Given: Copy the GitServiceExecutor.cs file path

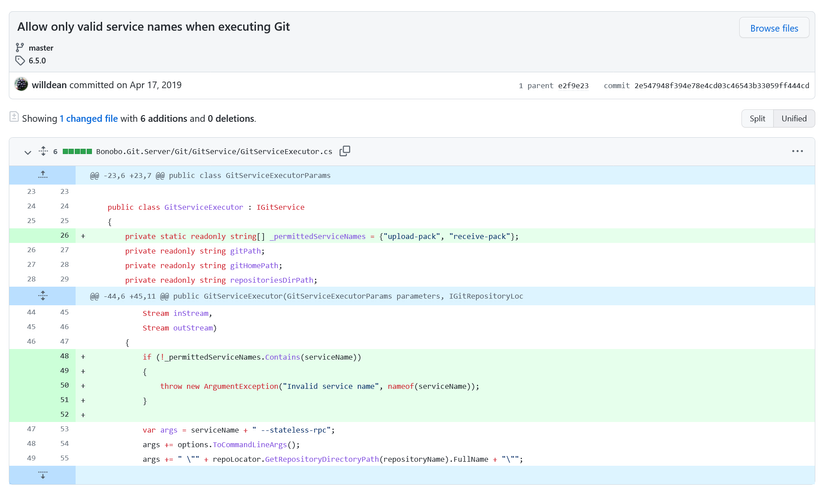Looking at the screenshot, I should click(x=345, y=151).
